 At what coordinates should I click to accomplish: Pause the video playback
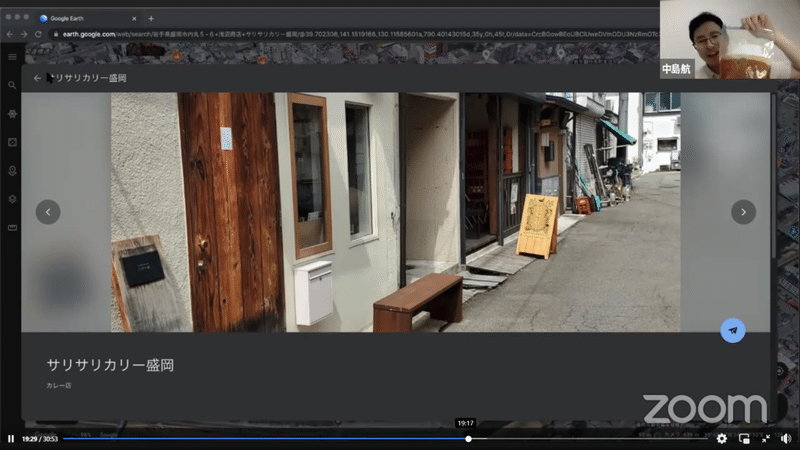tap(11, 439)
